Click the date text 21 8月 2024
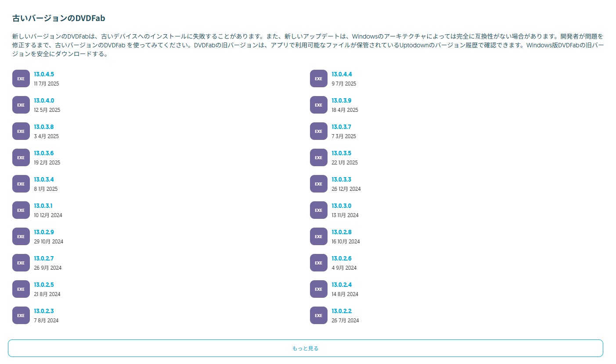This screenshot has height=364, width=616. pyautogui.click(x=47, y=294)
